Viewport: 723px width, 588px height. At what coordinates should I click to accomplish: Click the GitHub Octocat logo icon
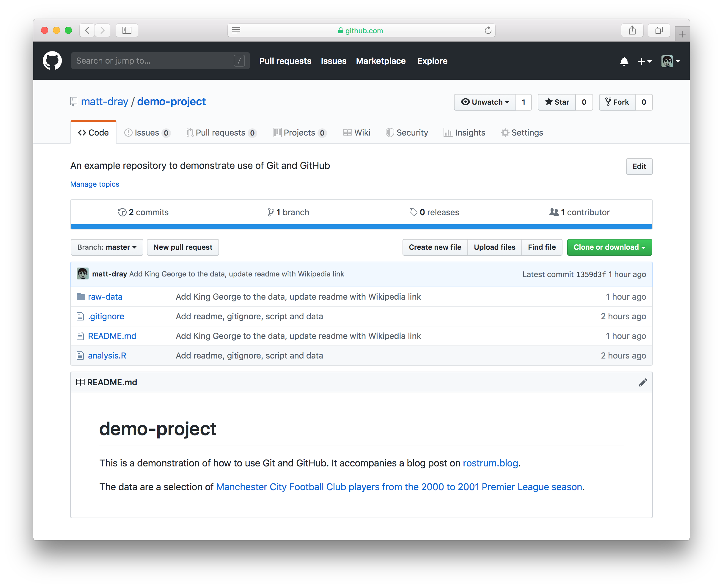click(54, 60)
